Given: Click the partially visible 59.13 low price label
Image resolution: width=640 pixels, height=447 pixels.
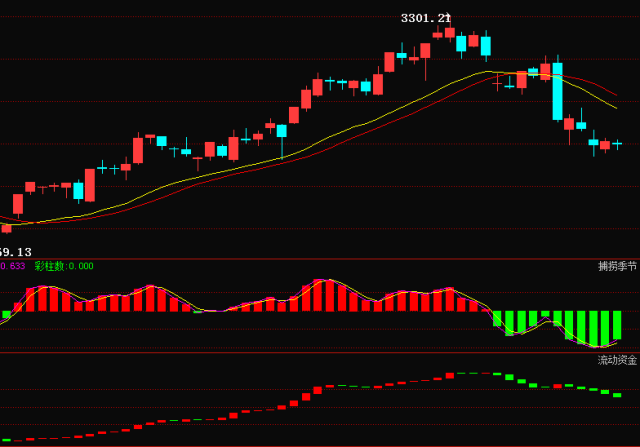Looking at the screenshot, I should (16, 252).
